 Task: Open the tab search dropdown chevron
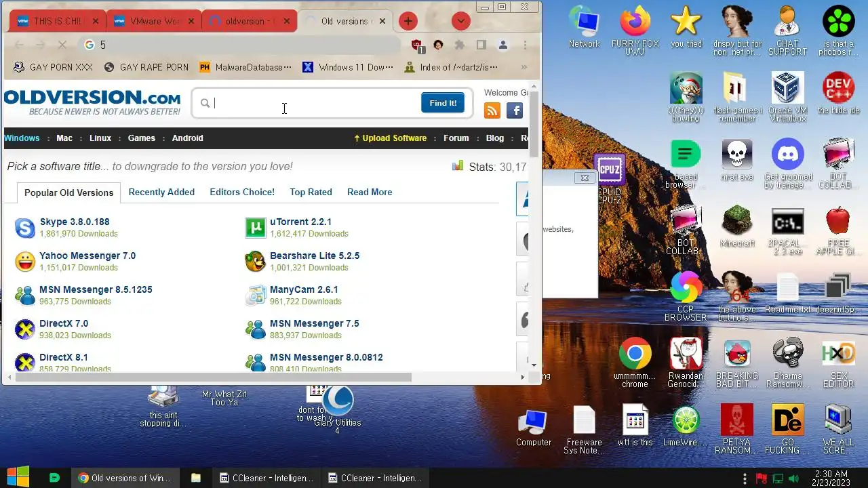tap(461, 21)
